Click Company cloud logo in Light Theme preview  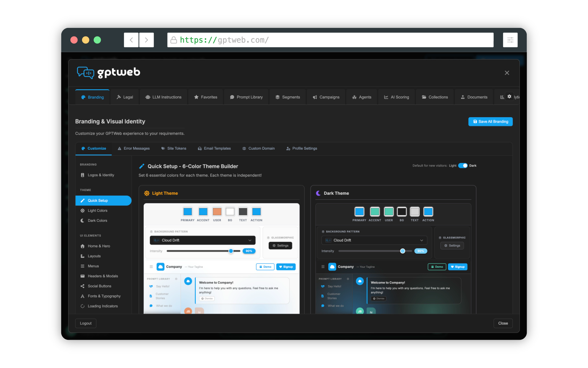[160, 267]
